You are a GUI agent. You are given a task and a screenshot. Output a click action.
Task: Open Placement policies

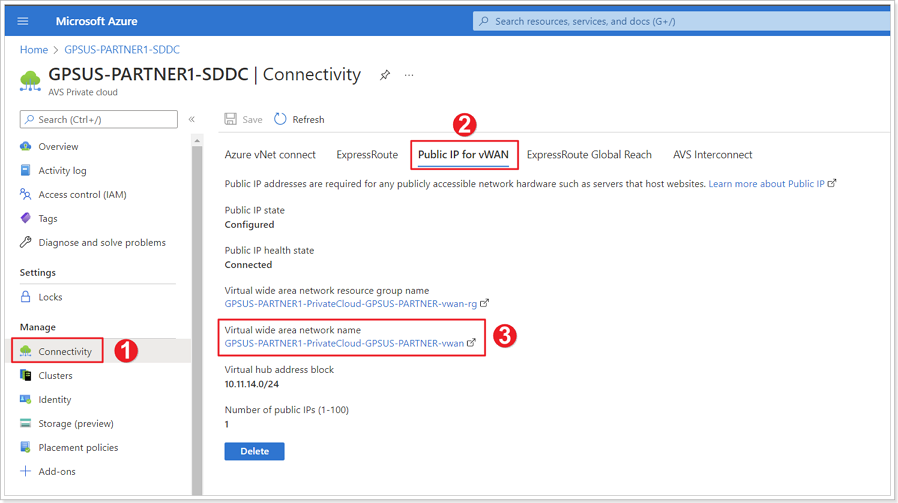pyautogui.click(x=78, y=448)
